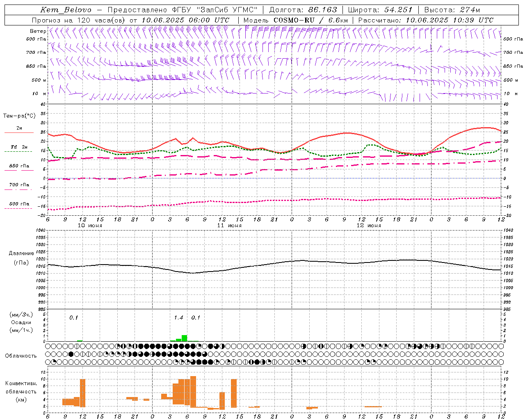
Task: Click the dotted "500 гПа" temperature legend entry
Action: pyautogui.click(x=19, y=205)
